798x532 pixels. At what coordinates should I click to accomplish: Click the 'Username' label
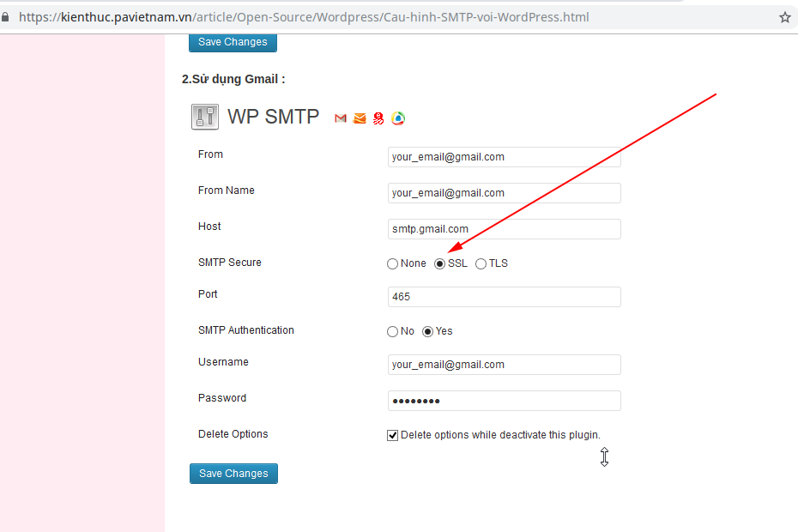pyautogui.click(x=223, y=361)
